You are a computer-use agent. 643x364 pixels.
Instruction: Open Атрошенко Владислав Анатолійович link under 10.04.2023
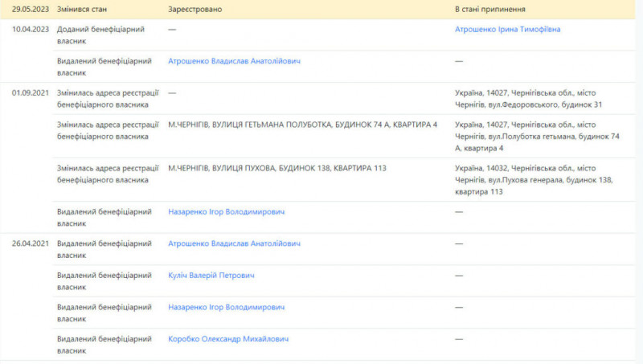point(234,61)
